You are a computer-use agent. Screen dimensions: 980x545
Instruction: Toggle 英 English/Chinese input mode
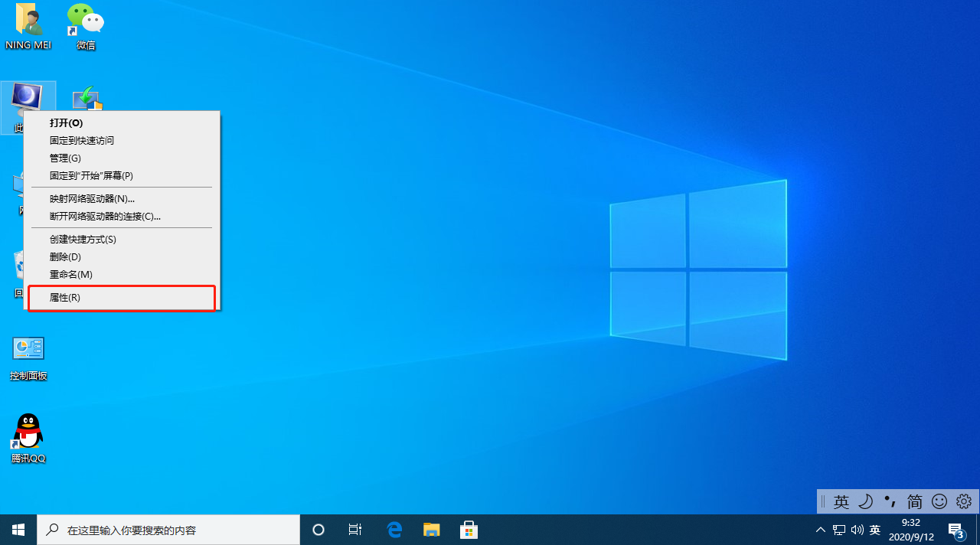pos(841,501)
